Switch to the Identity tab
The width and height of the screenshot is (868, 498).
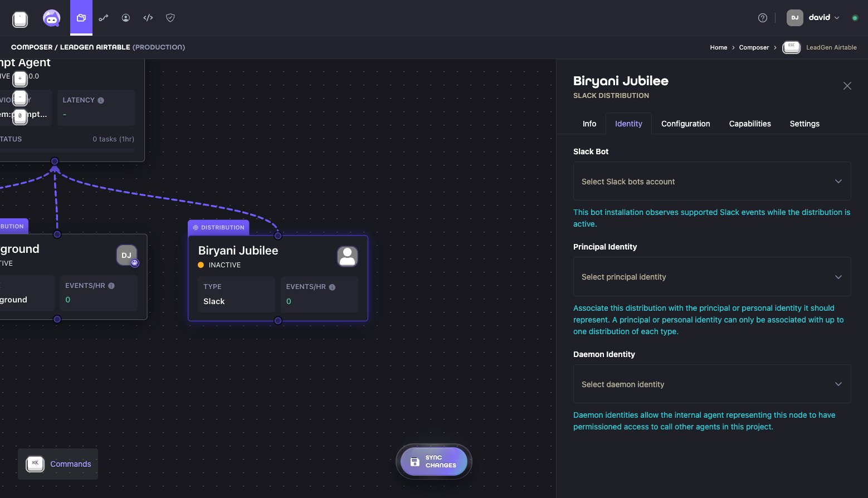coord(628,124)
